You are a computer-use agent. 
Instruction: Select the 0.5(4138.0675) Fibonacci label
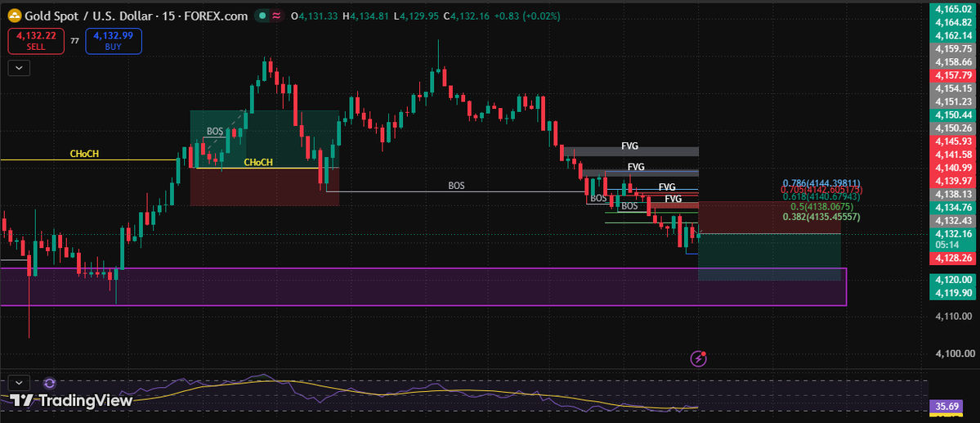[822, 206]
